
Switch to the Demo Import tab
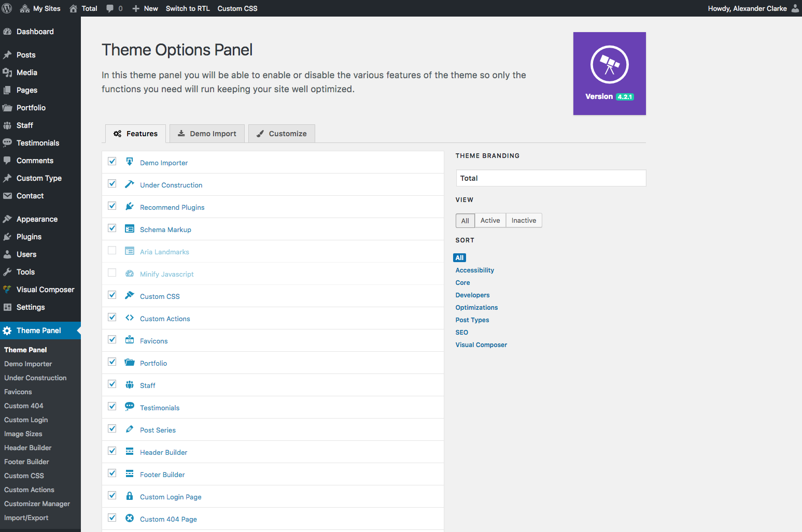coord(206,133)
